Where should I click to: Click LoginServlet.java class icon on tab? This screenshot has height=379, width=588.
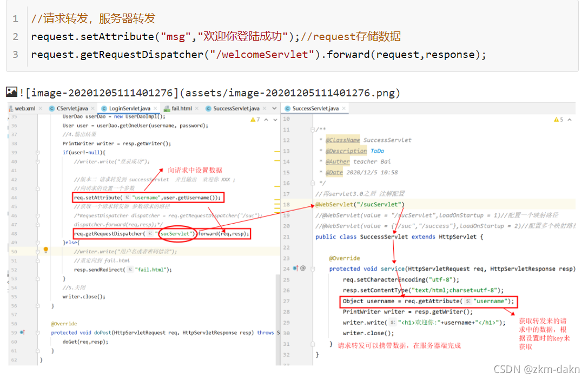[104, 108]
